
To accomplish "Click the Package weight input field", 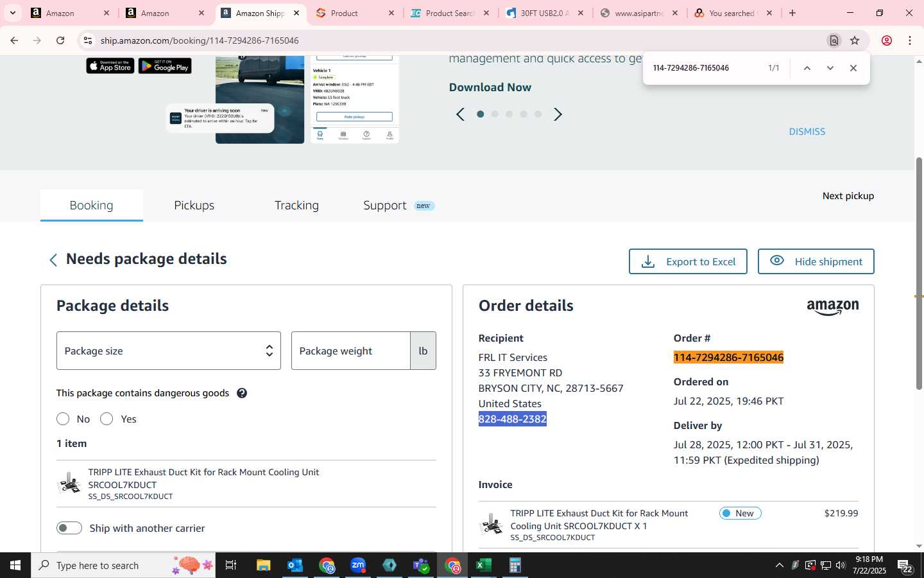I will click(351, 351).
